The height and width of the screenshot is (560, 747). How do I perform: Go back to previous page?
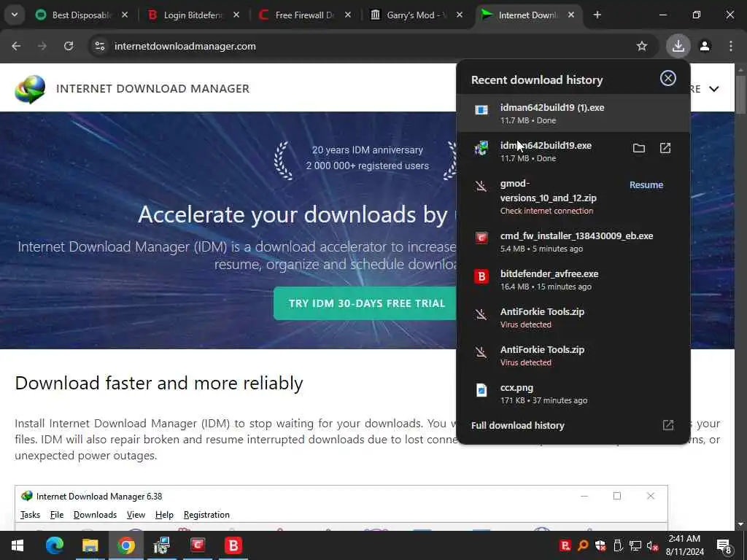point(16,46)
